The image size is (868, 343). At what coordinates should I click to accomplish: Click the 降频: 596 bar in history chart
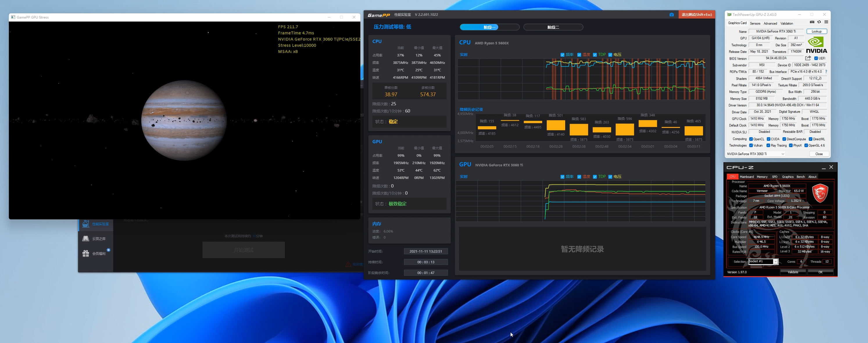[625, 129]
